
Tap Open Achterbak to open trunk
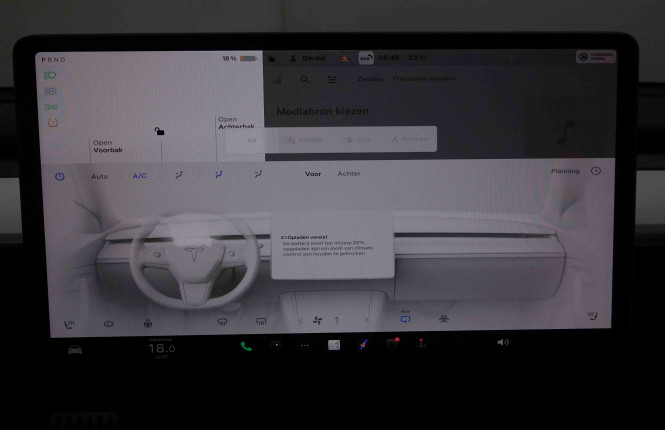pyautogui.click(x=228, y=123)
